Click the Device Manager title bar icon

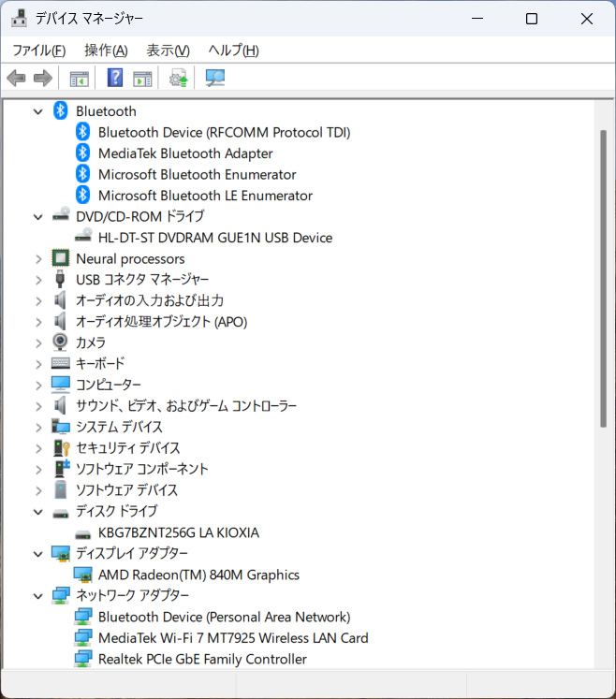coord(19,19)
